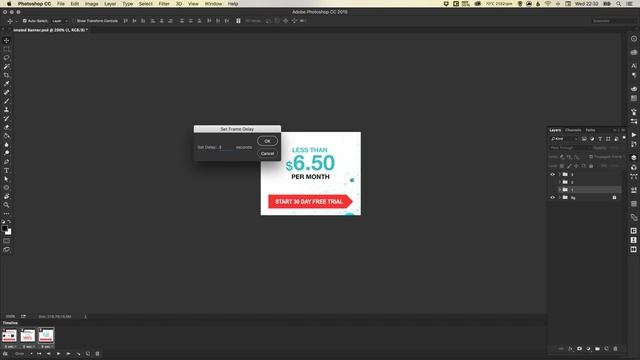
Task: Expand the selected group folder 1
Action: tap(560, 190)
